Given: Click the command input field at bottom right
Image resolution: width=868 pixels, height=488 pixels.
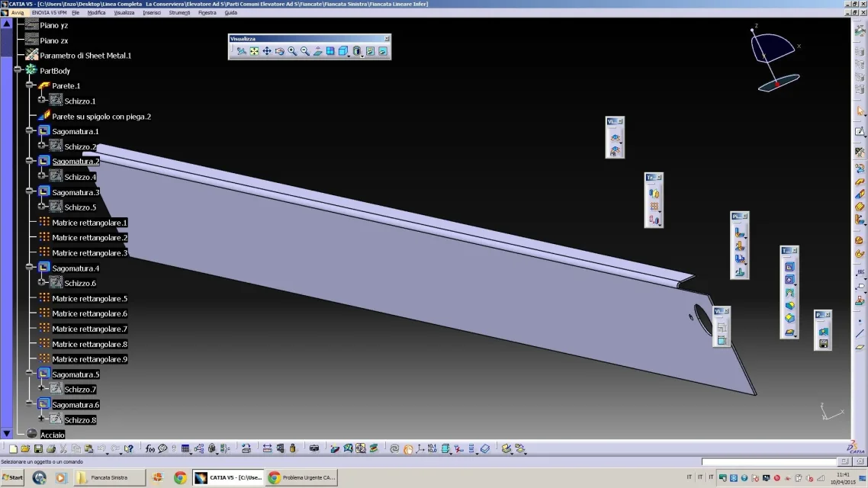Looking at the screenshot, I should [769, 461].
